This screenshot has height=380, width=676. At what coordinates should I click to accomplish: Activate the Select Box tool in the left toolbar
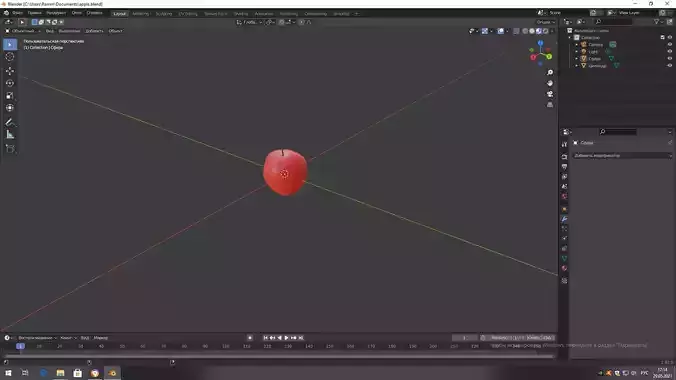pyautogui.click(x=10, y=44)
